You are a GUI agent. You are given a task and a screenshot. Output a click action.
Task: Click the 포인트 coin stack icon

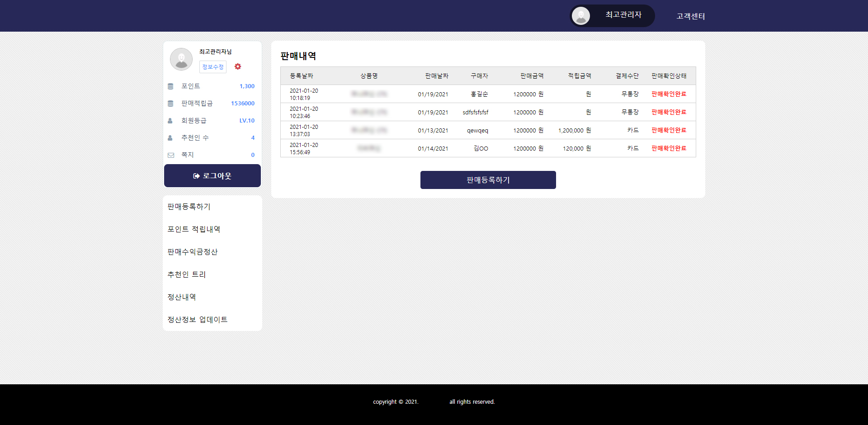tap(170, 86)
